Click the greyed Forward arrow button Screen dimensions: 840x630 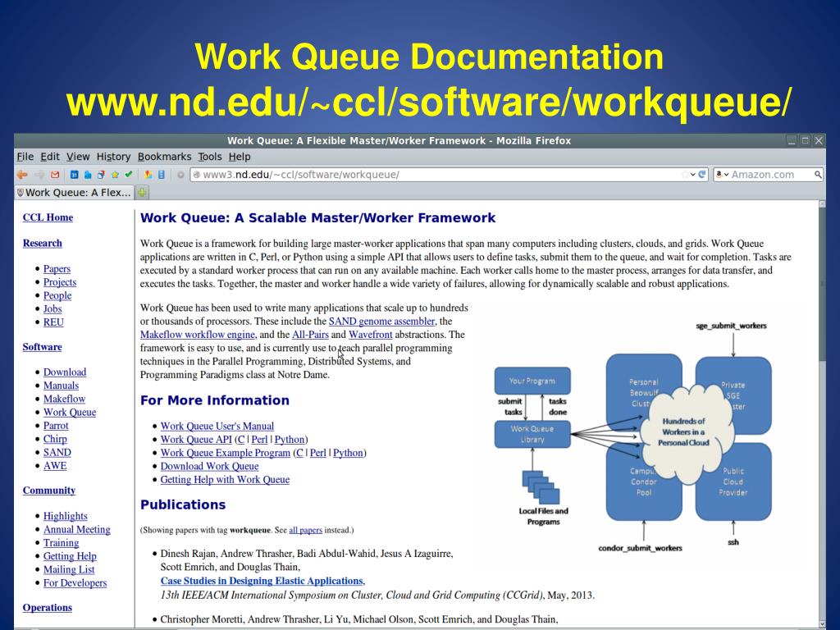pos(39,175)
